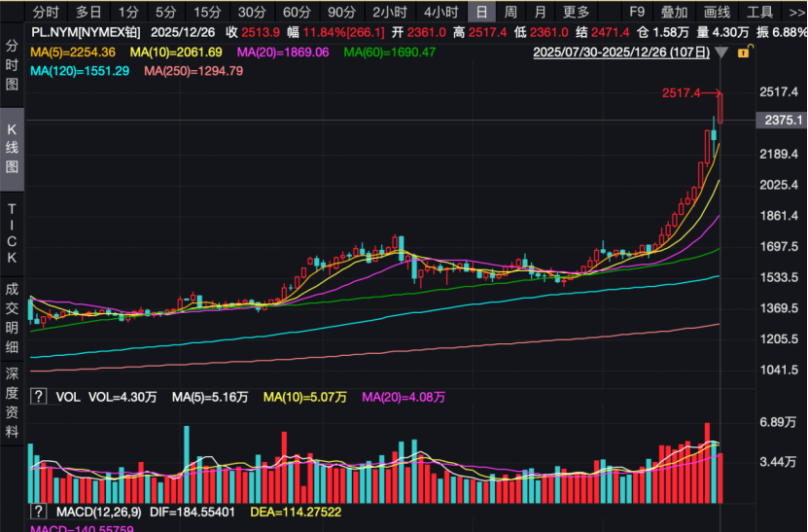Screen dimensions: 808x532
Task: Select the 15分 timeframe
Action: pos(207,12)
